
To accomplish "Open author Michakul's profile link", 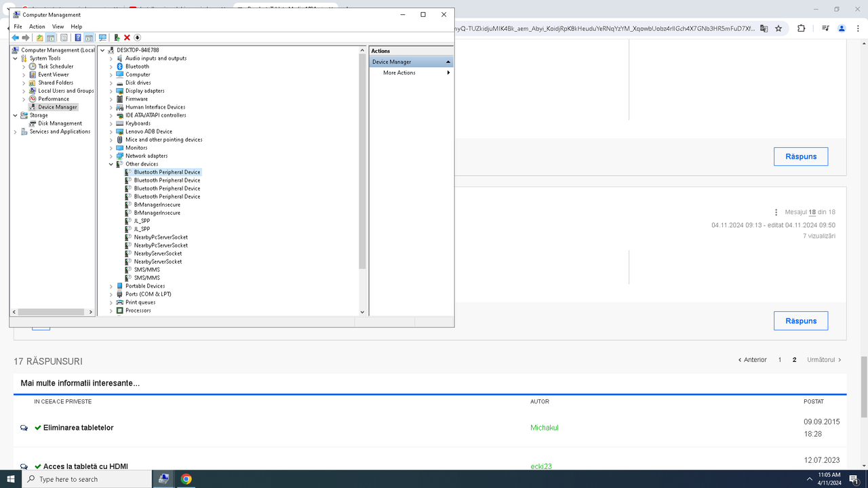I will coord(545,428).
